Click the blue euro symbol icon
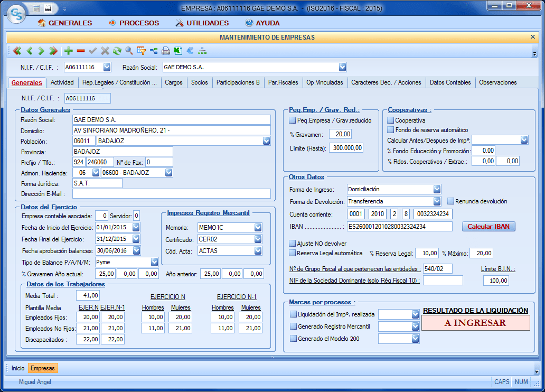Screen dimensions: 545x392 point(190,51)
